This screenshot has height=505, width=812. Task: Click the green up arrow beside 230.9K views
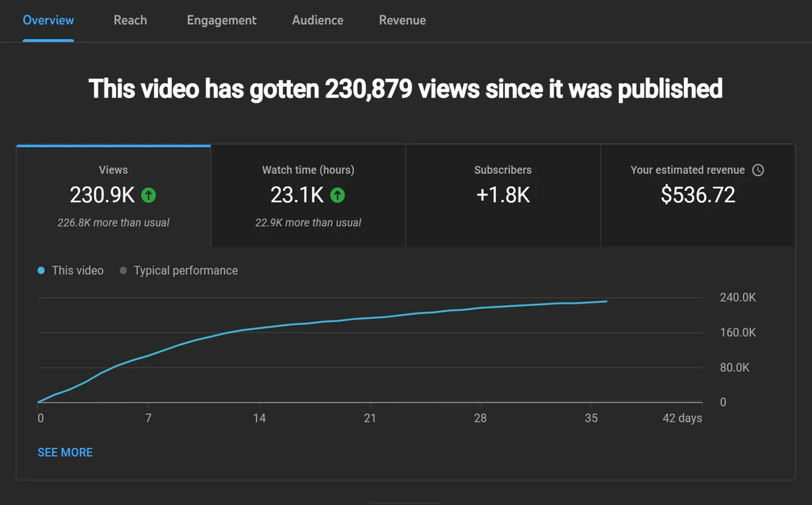(x=148, y=195)
